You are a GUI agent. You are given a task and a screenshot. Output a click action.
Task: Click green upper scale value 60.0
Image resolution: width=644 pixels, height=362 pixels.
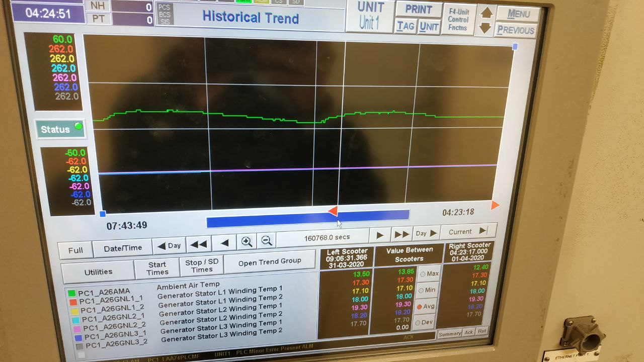coord(62,39)
